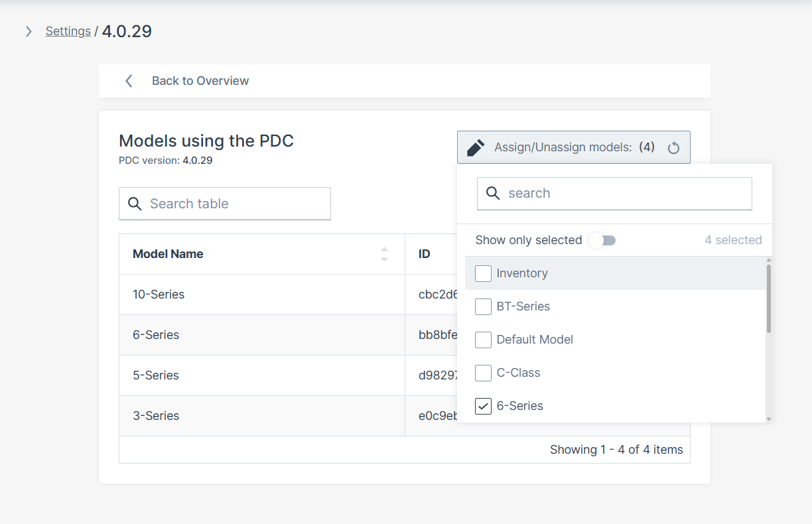Select the Default Model option

point(535,340)
